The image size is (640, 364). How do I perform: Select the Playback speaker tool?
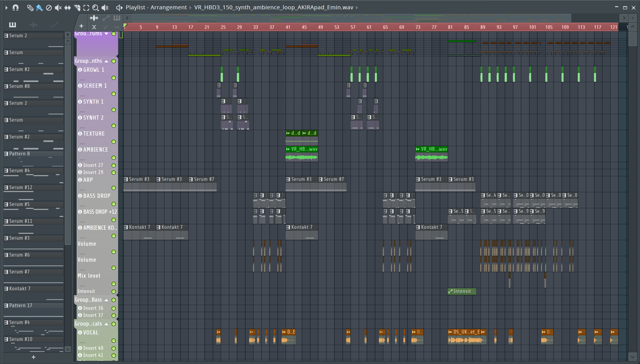click(105, 8)
